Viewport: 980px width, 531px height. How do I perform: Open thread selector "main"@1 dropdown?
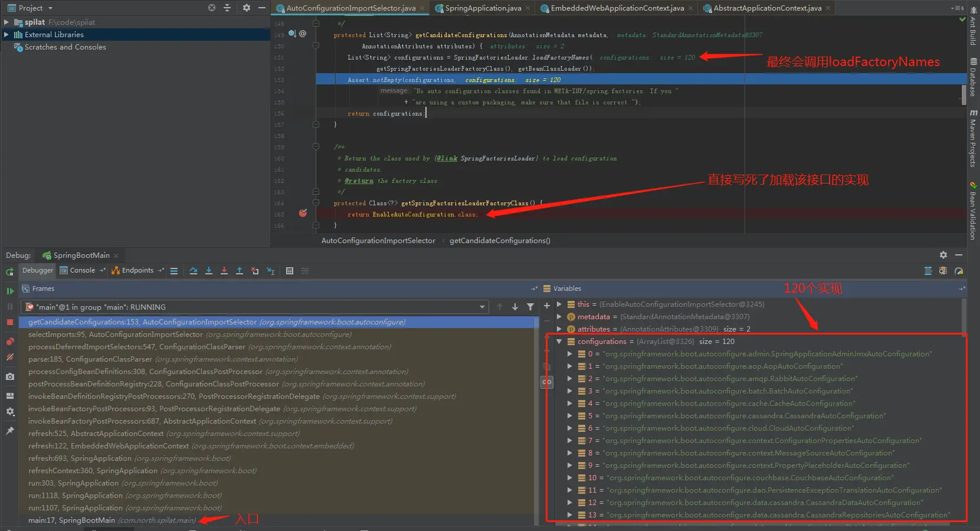coord(255,307)
